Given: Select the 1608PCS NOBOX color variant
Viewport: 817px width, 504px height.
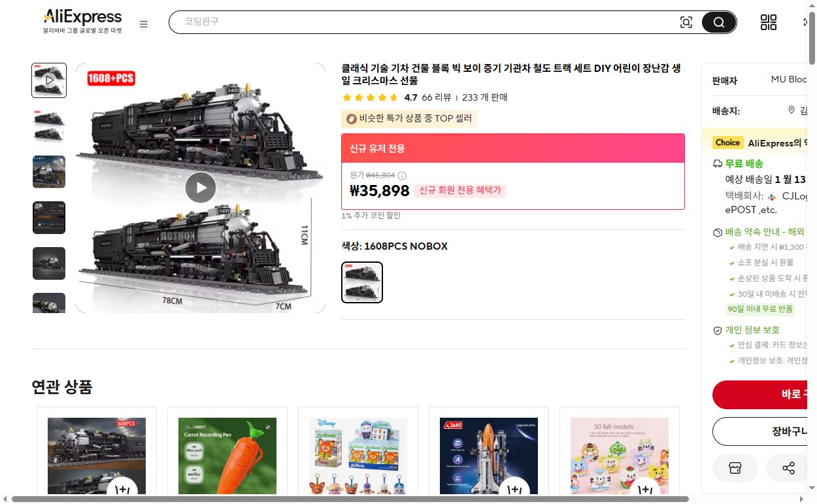Looking at the screenshot, I should coord(362,282).
